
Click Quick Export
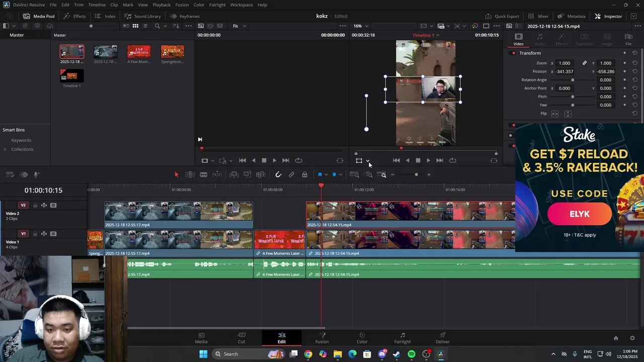(x=502, y=16)
